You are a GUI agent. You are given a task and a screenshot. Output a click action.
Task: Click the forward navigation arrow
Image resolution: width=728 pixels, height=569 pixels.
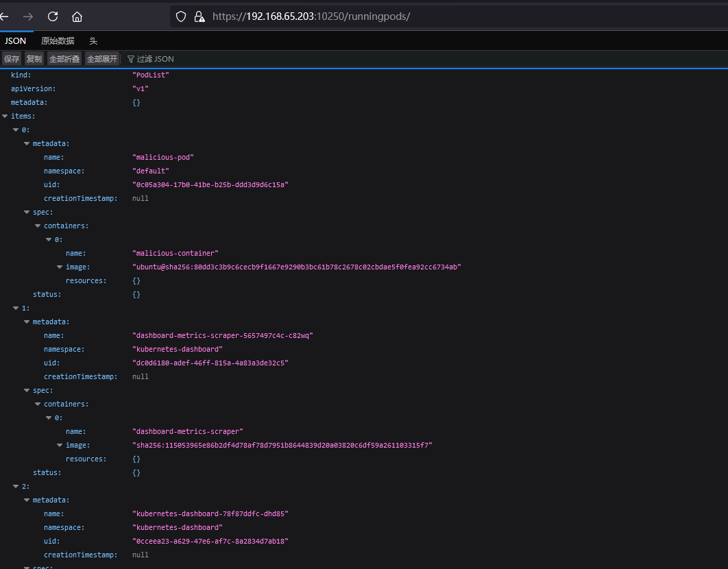pyautogui.click(x=28, y=16)
